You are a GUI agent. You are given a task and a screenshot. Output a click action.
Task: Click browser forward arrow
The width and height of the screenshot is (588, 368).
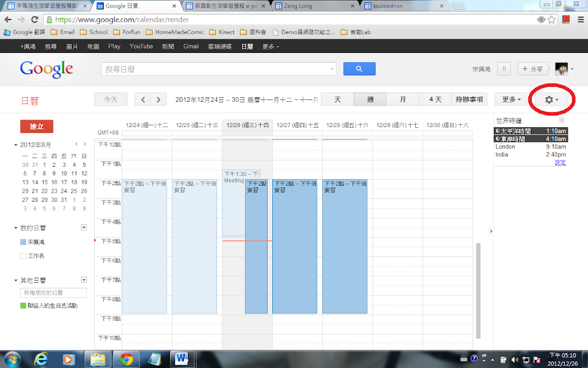pyautogui.click(x=21, y=20)
